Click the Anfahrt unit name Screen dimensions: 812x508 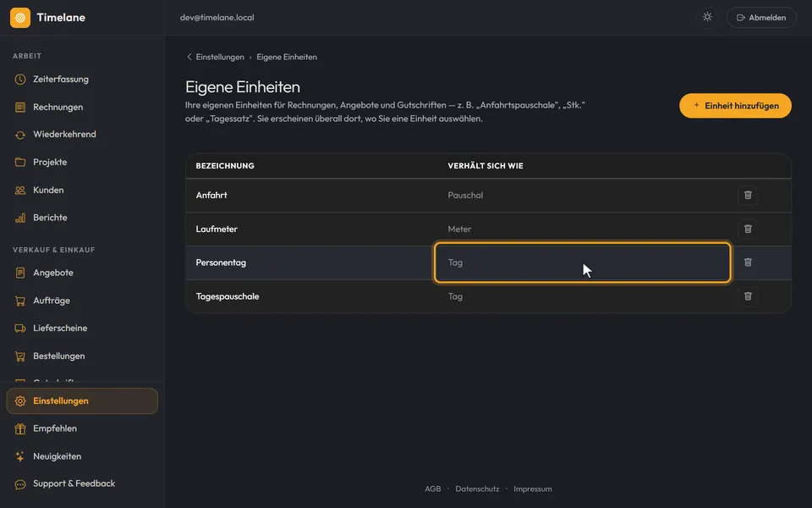211,196
